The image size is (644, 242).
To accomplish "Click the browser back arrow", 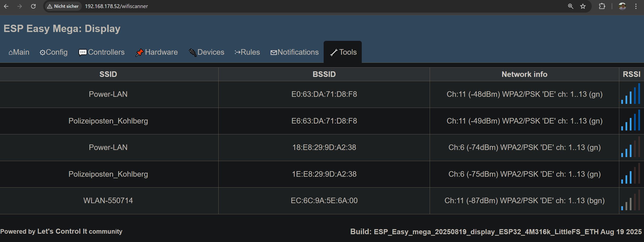I will click(6, 6).
